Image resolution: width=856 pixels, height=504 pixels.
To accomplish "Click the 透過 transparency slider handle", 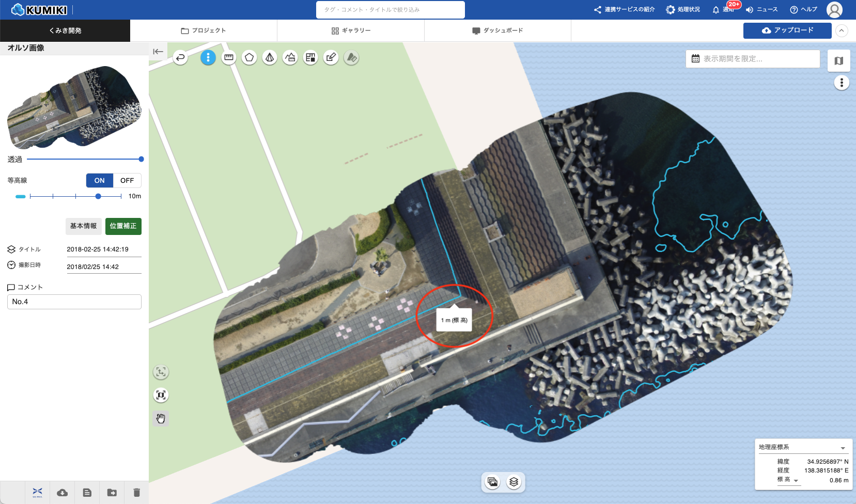I will [x=141, y=159].
